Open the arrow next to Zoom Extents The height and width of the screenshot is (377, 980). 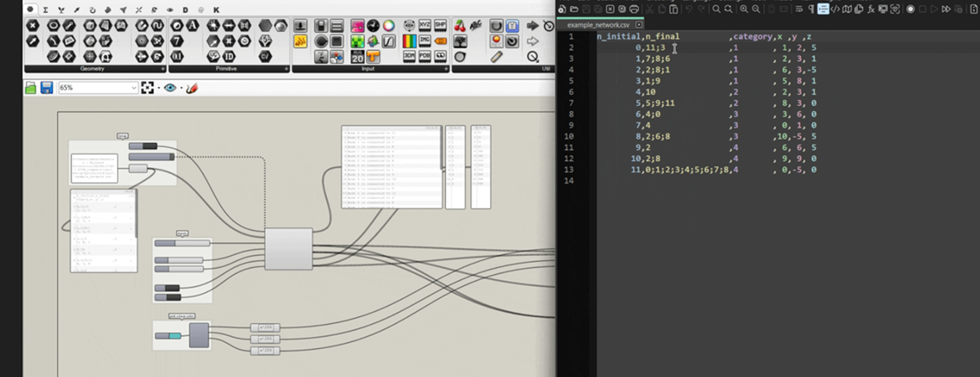[x=158, y=88]
